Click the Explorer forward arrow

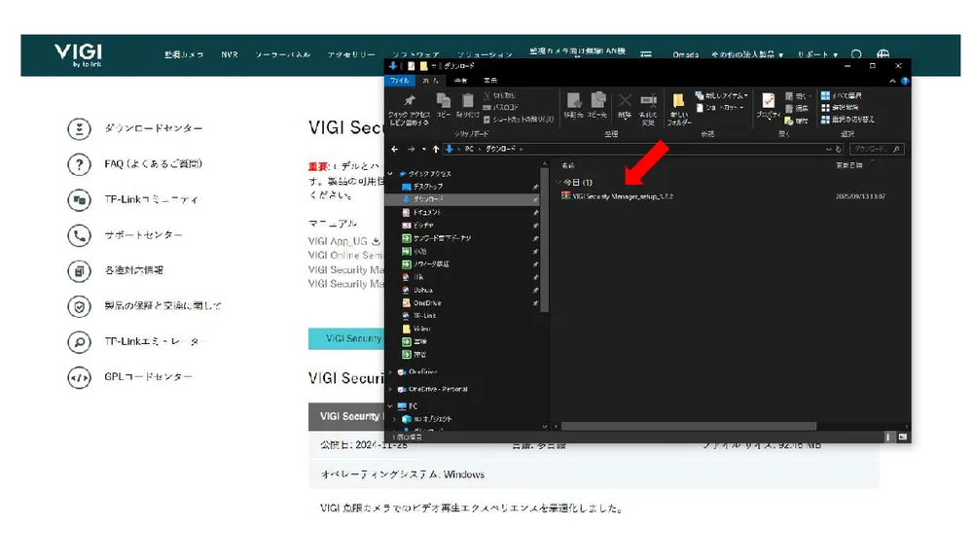[x=411, y=149]
